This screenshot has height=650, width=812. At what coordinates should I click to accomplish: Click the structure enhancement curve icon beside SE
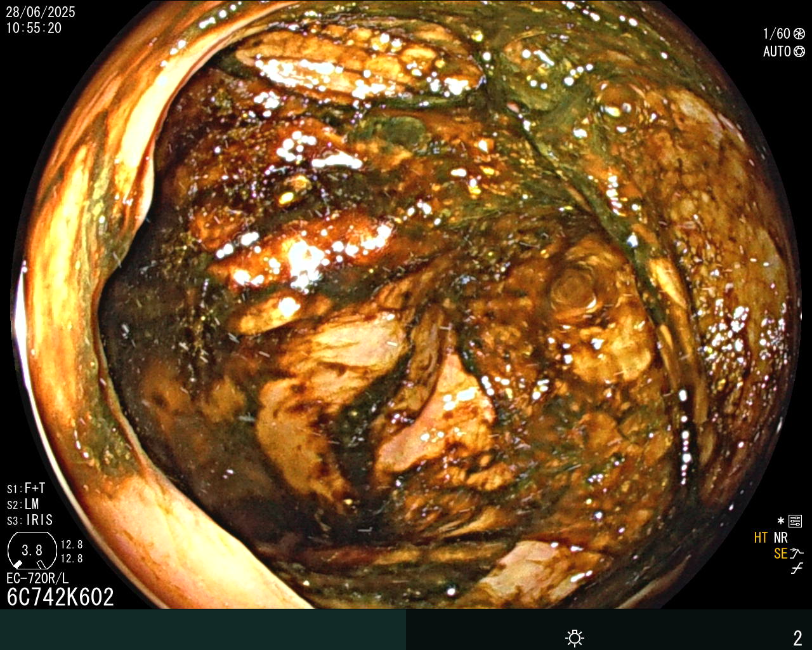tap(797, 554)
